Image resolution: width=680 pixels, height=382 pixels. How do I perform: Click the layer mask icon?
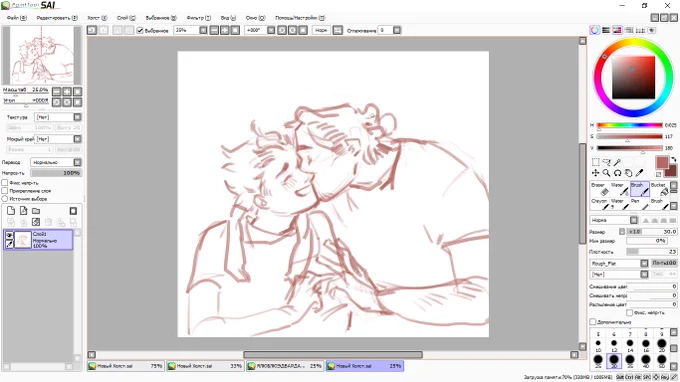(73, 211)
